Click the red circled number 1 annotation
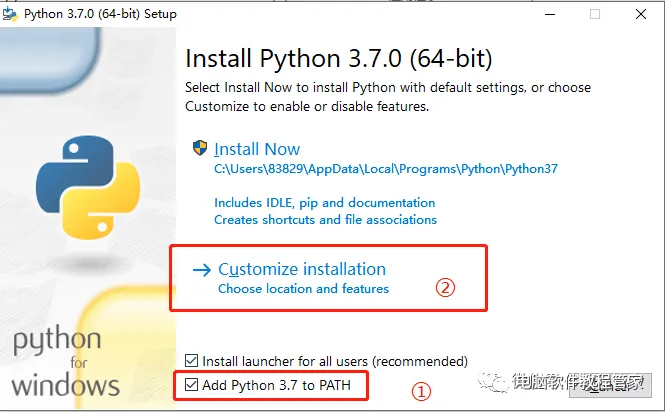 point(423,393)
